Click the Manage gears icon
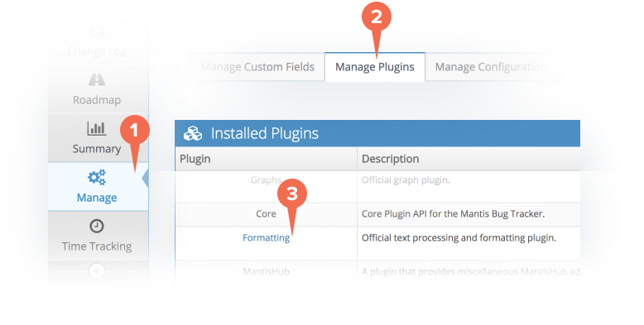The height and width of the screenshot is (325, 644). (x=97, y=177)
